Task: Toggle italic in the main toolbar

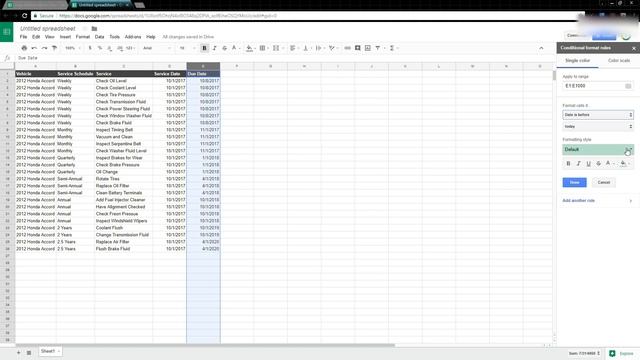Action: pyautogui.click(x=214, y=48)
